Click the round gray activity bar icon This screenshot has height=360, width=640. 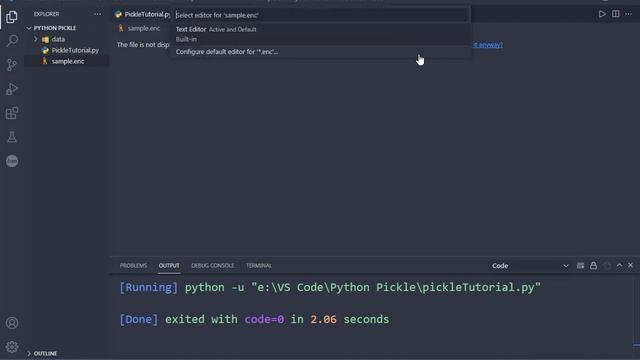[x=12, y=161]
